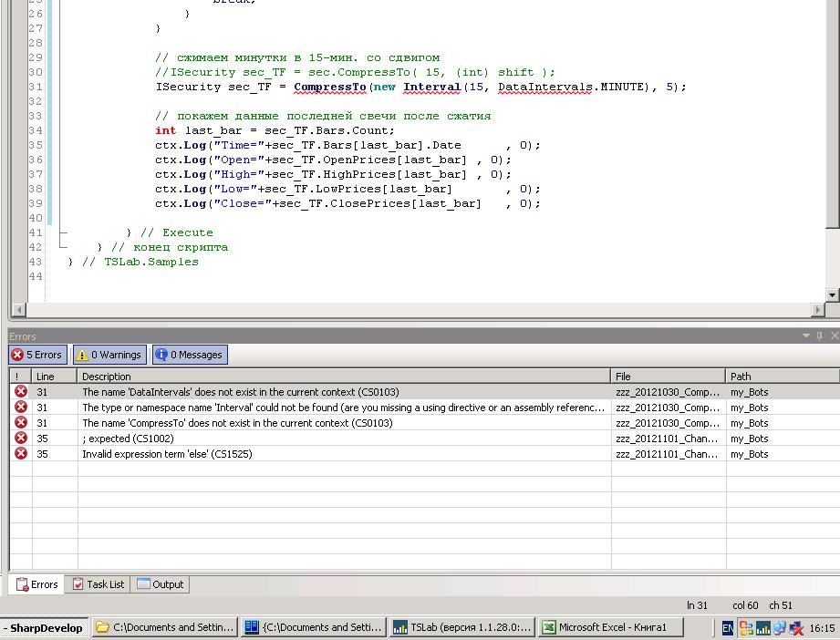Toggle the 0 Messages filter button

(189, 355)
